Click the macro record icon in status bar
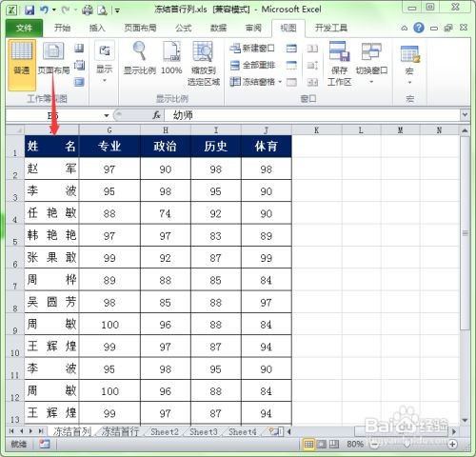The image size is (476, 457). (45, 444)
